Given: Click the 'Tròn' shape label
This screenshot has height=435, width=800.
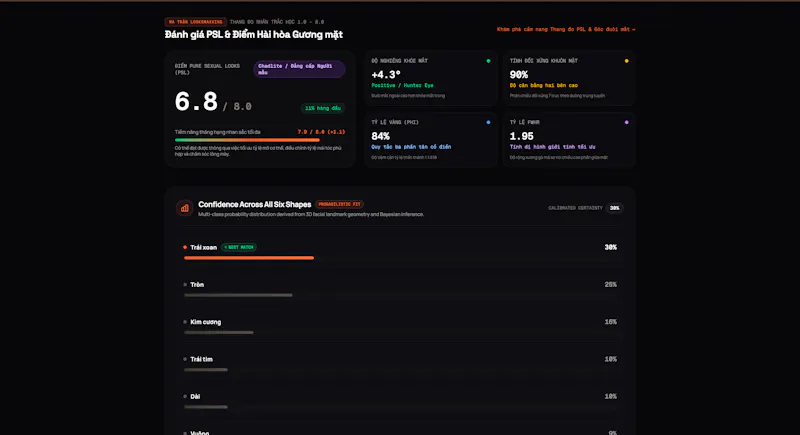Looking at the screenshot, I should click(197, 285).
